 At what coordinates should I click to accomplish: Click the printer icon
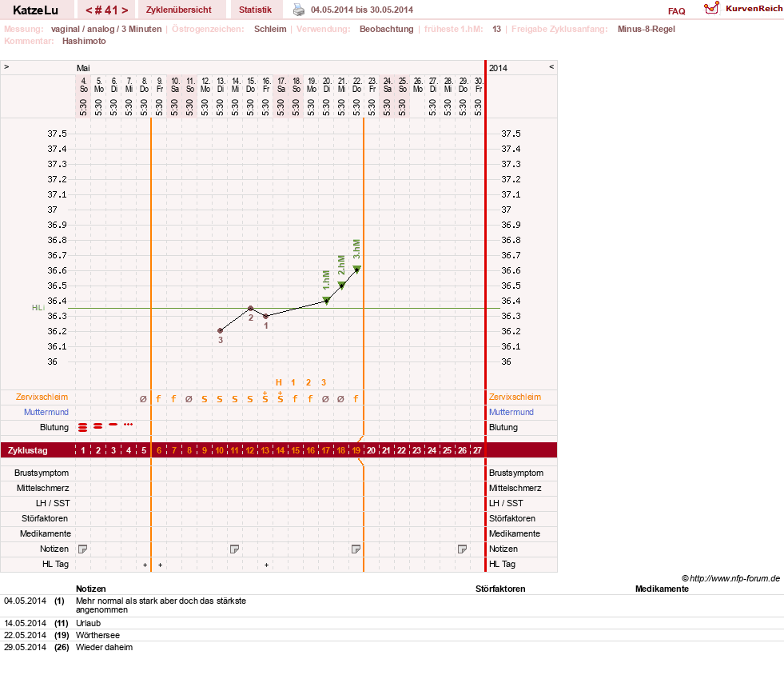pyautogui.click(x=299, y=10)
